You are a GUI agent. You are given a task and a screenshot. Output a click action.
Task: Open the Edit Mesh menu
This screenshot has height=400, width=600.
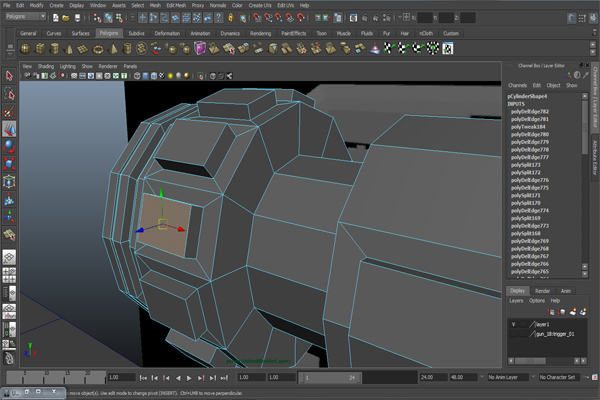pos(176,5)
